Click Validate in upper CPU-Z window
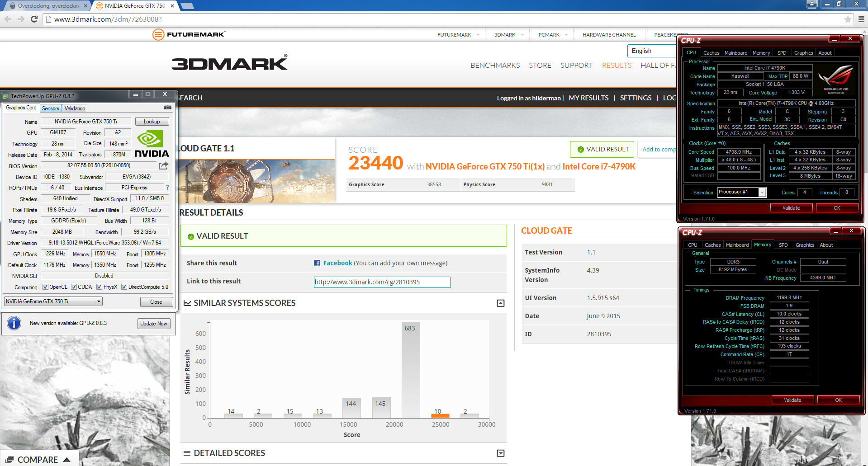 [x=791, y=208]
